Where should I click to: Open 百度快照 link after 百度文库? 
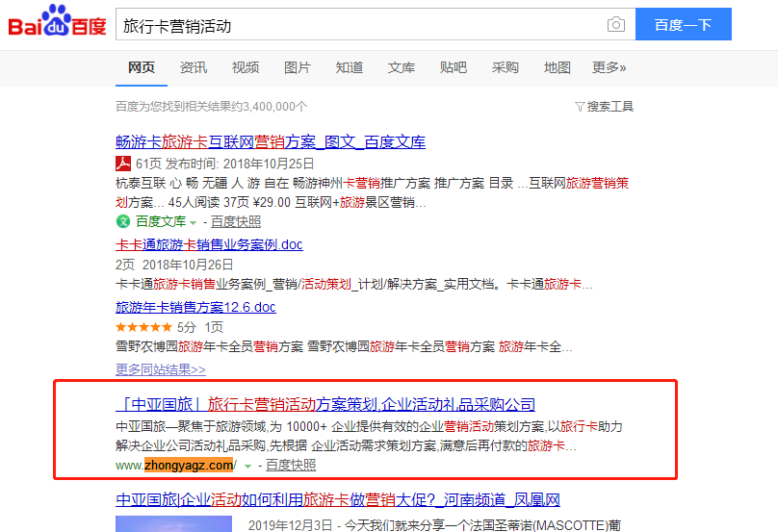click(236, 221)
